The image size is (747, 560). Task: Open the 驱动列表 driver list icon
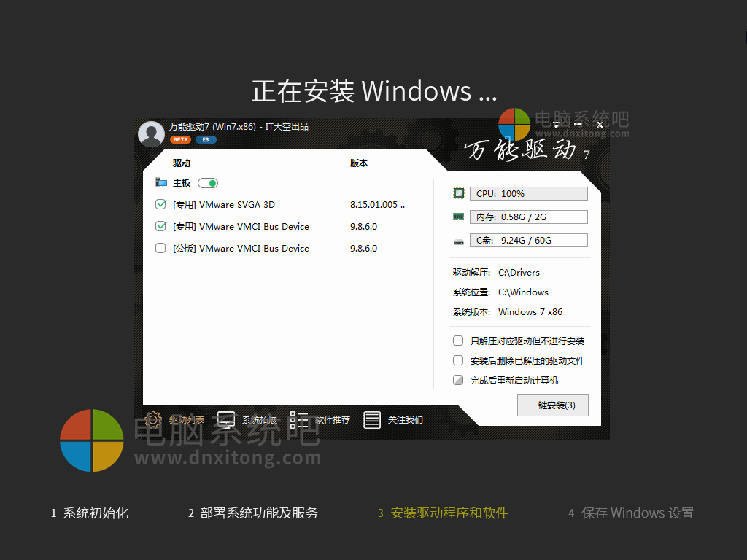(x=152, y=419)
